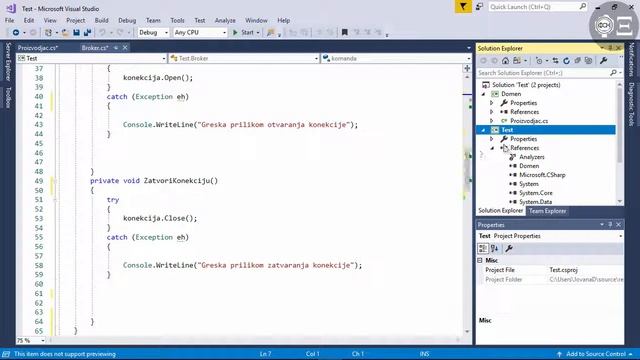Open the Build menu
Viewport: 640px width, 360px height.
point(101,20)
